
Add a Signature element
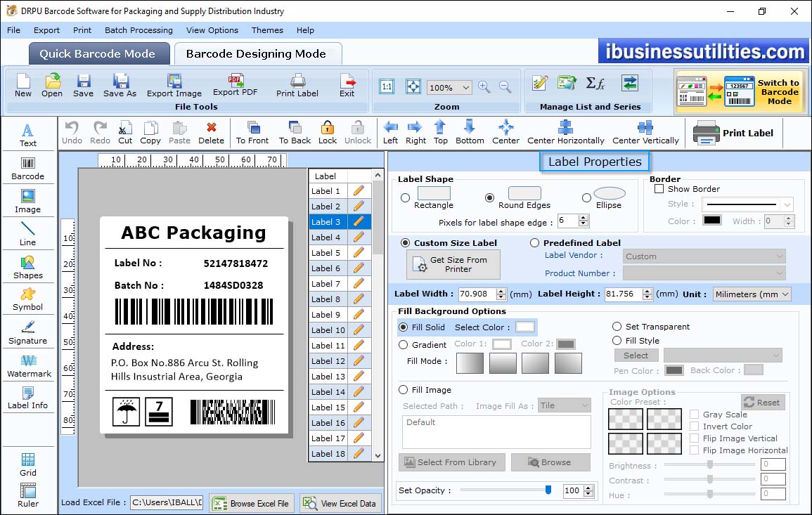coord(28,333)
